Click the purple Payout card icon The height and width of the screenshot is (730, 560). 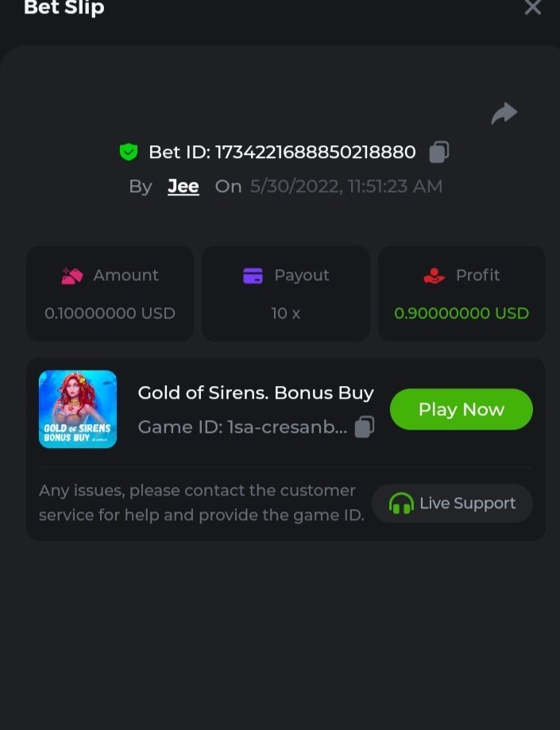[253, 276]
